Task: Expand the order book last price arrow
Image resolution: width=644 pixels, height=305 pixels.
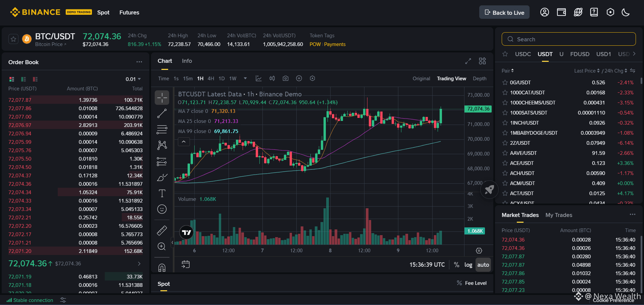Action: pyautogui.click(x=139, y=264)
